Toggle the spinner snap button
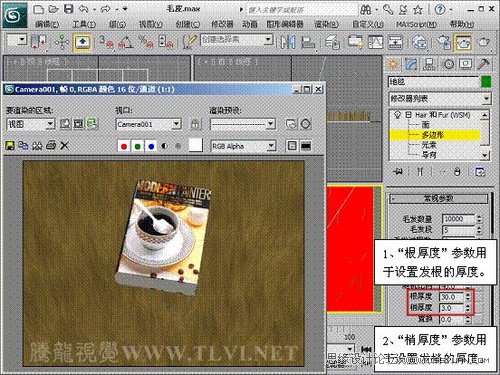The height and width of the screenshot is (375, 500). coord(166,42)
